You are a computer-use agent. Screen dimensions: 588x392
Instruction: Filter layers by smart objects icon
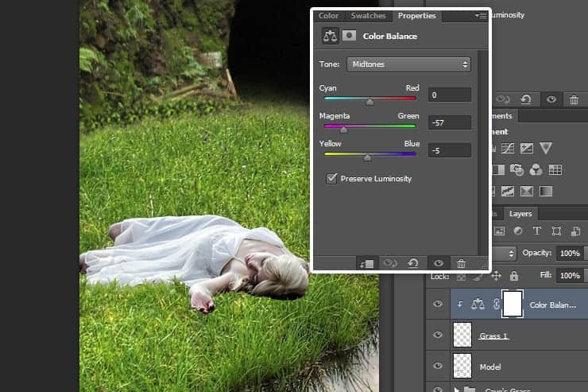click(x=575, y=231)
